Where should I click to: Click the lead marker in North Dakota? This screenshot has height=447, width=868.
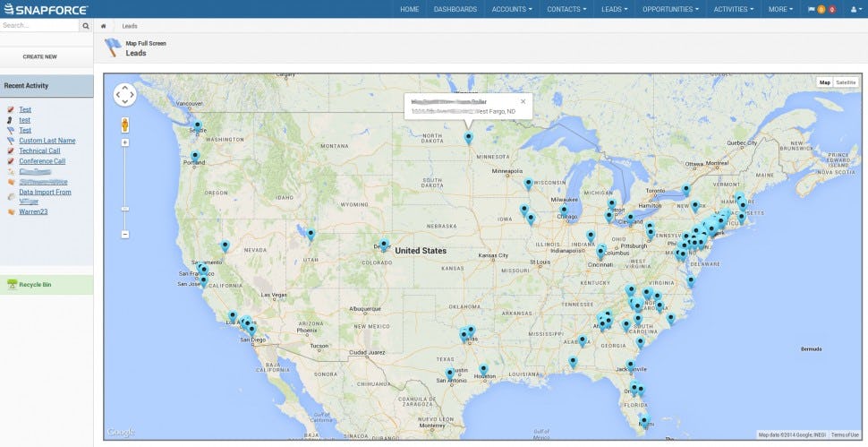468,138
